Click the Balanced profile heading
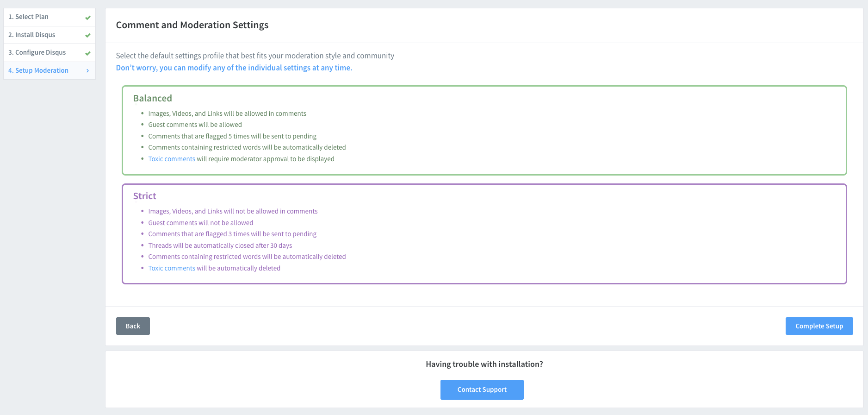This screenshot has width=868, height=415. coord(153,98)
